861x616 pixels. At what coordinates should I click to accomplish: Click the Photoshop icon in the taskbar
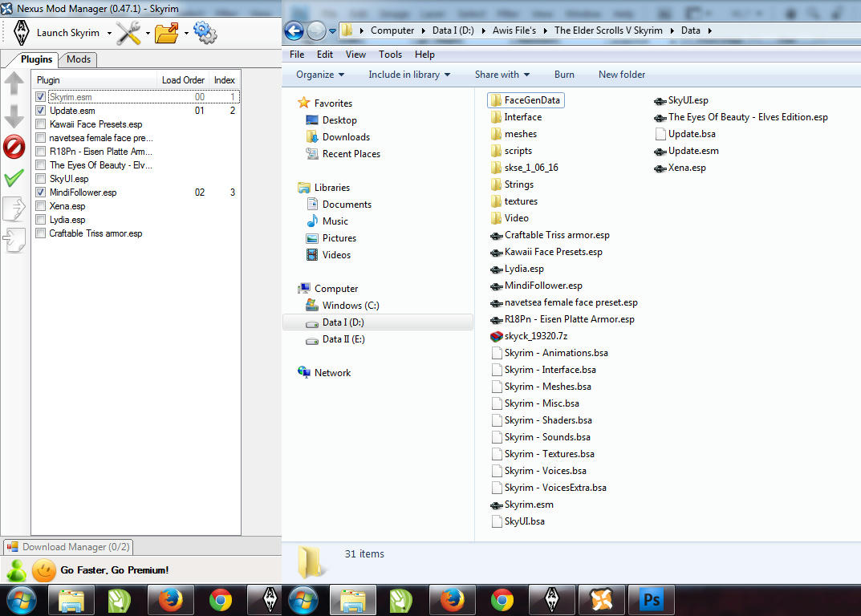click(x=651, y=600)
